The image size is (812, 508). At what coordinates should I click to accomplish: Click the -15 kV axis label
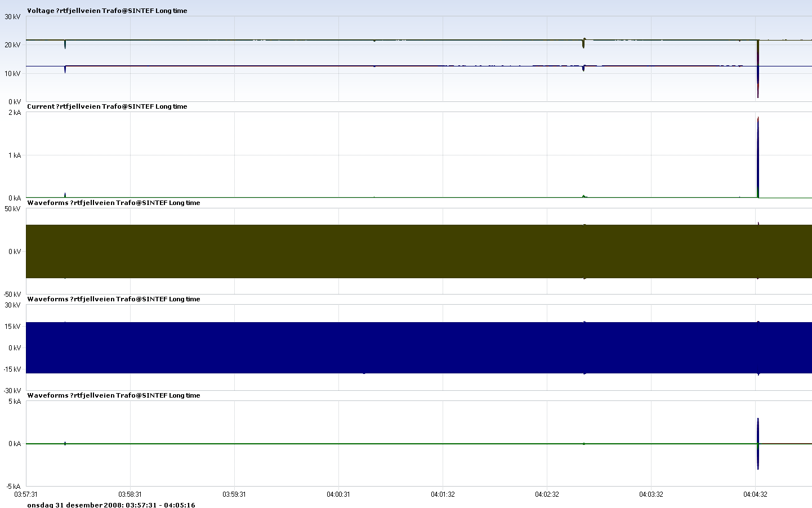[12, 369]
